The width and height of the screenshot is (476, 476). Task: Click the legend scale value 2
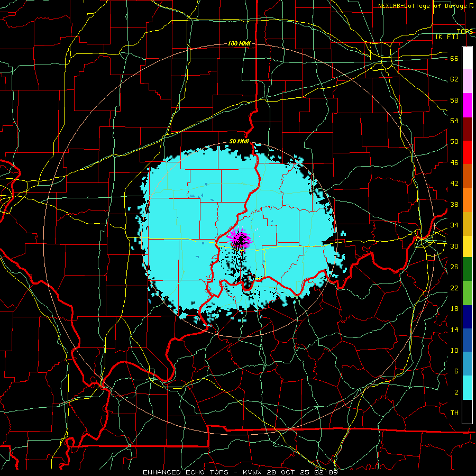[x=456, y=392]
